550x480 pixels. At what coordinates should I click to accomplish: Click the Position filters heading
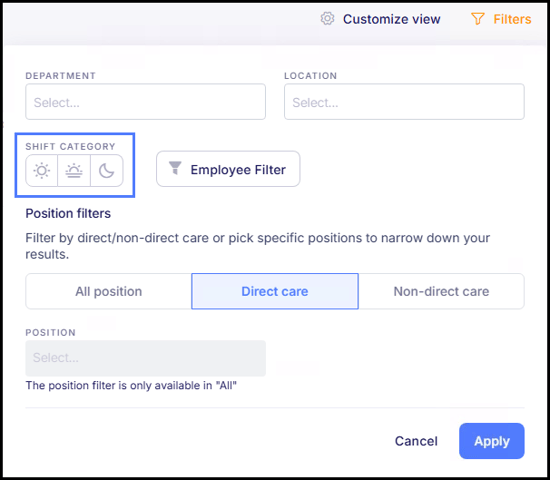pos(68,213)
